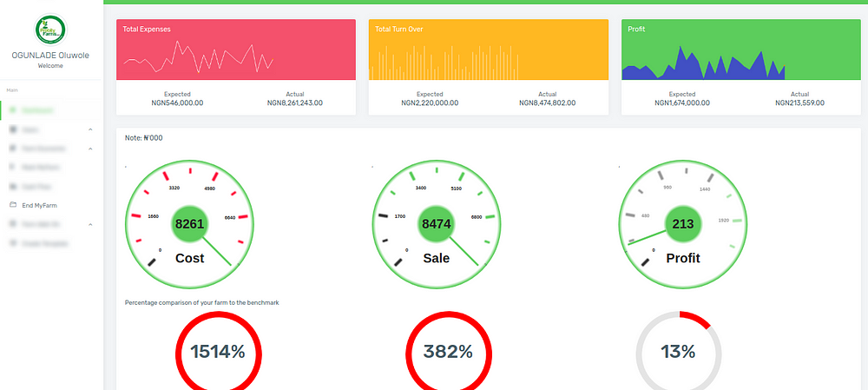Click the OGUNLADE Oluwole username

coord(50,56)
